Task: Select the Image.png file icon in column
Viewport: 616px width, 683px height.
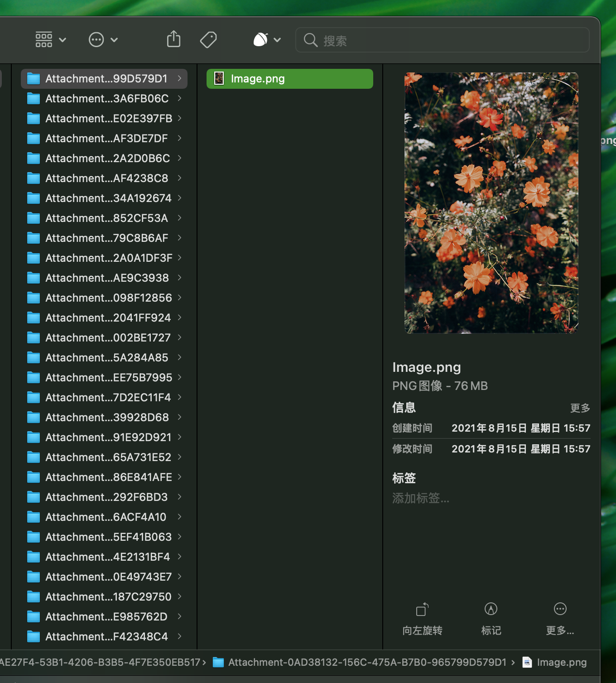Action: (219, 78)
